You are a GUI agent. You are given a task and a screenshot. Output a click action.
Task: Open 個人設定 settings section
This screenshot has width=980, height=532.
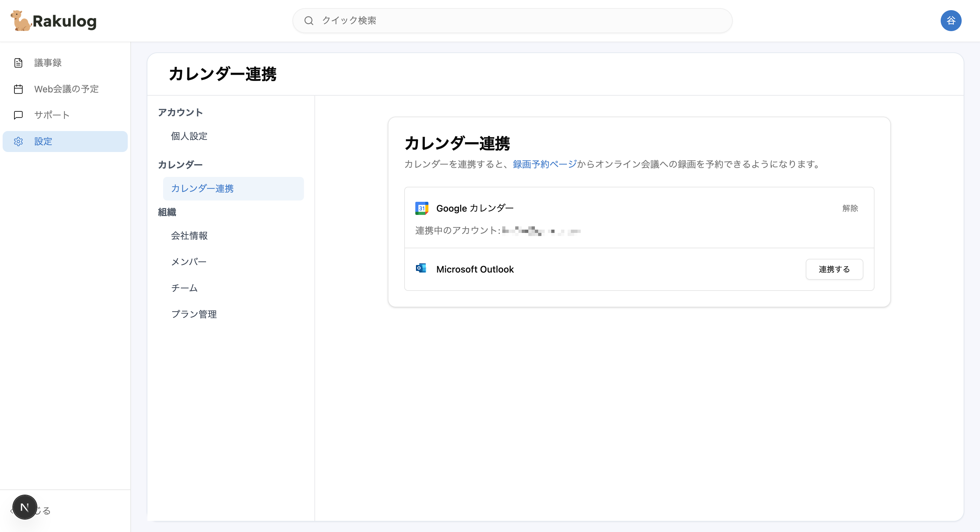pos(189,136)
